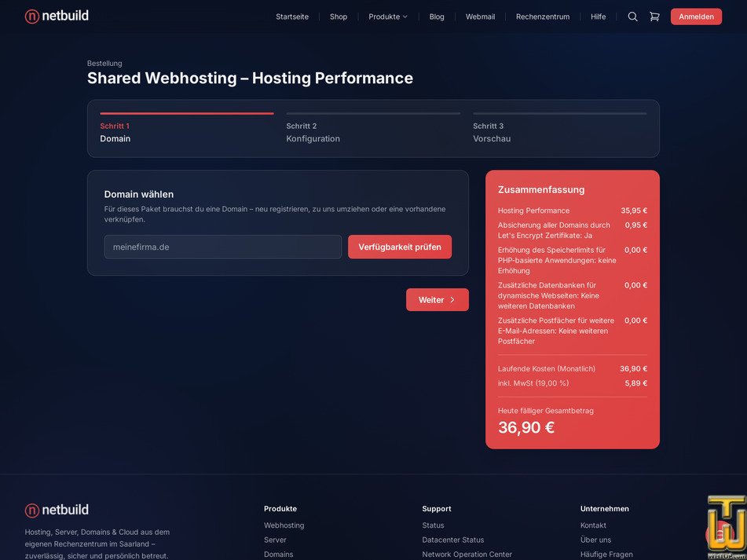Image resolution: width=747 pixels, height=560 pixels.
Task: Click 'Heute fälliger Gesamtbetrag' label
Action: click(545, 411)
